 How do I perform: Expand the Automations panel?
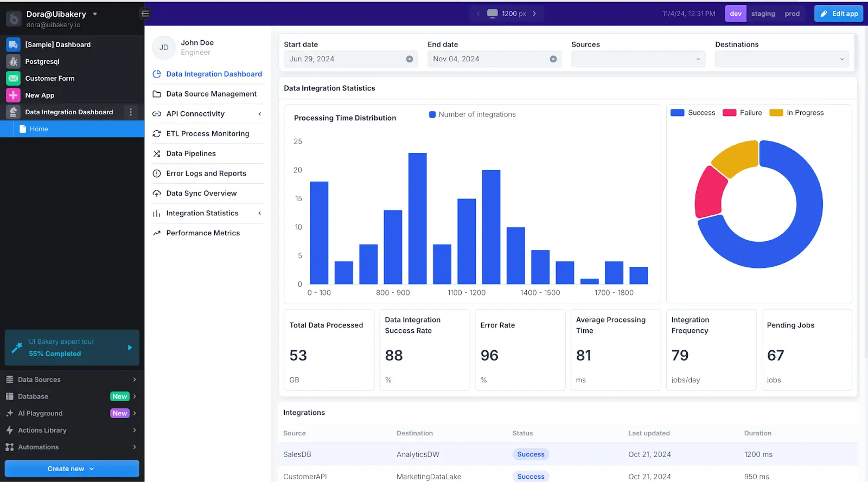click(135, 447)
